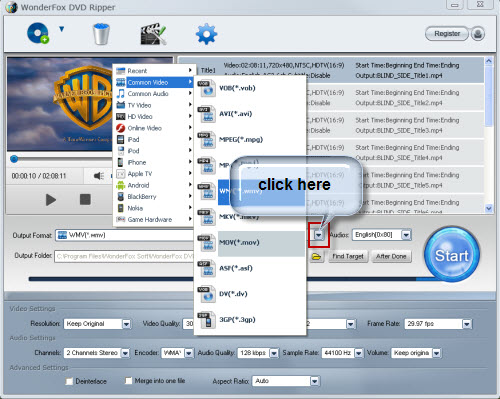Choose the MP4 format icon
The width and height of the screenshot is (500, 399).
207,165
